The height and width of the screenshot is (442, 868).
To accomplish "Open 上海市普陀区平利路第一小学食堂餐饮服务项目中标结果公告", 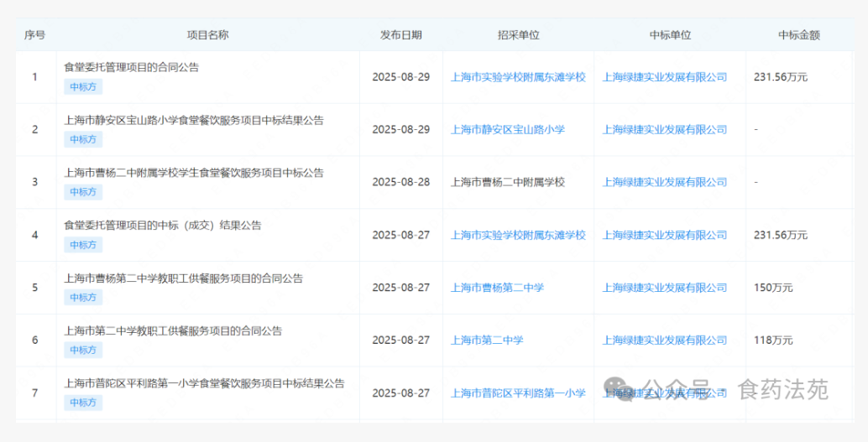I will 204,383.
